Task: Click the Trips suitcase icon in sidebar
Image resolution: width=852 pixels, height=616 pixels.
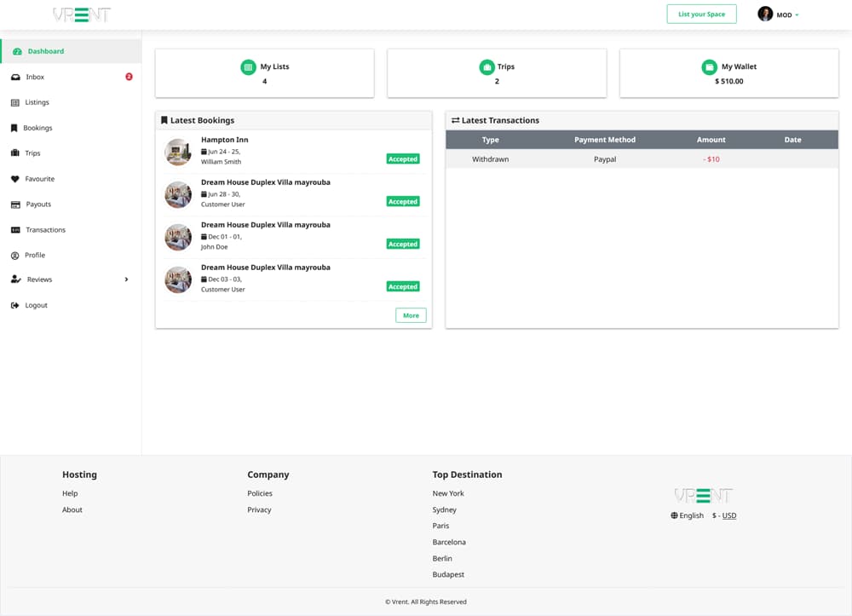Action: click(x=15, y=153)
